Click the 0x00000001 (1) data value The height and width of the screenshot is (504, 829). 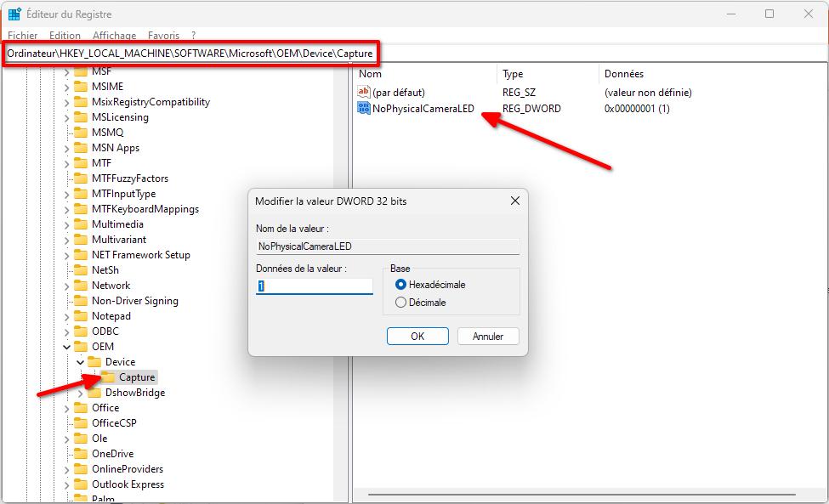click(637, 108)
